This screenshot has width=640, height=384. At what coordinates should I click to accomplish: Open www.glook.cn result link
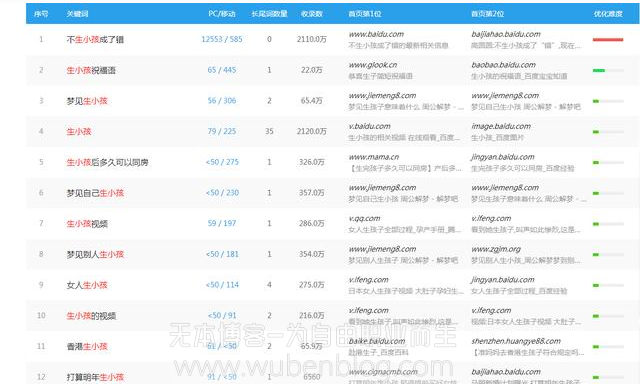point(373,65)
